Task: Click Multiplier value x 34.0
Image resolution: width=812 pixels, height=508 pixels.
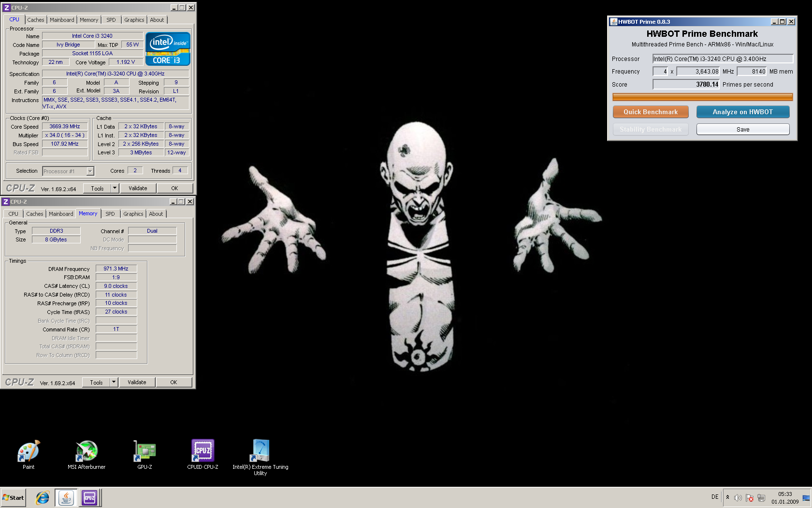Action: point(65,135)
